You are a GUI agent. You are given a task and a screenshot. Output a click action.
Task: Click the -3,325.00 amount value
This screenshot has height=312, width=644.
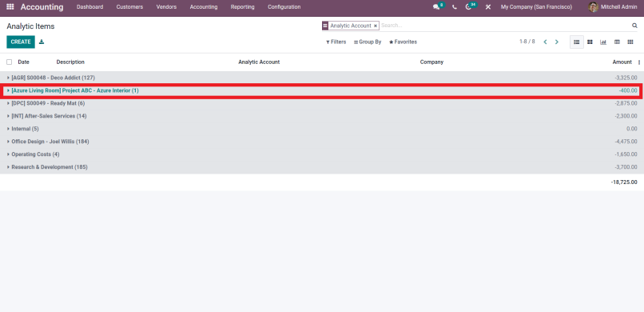626,78
